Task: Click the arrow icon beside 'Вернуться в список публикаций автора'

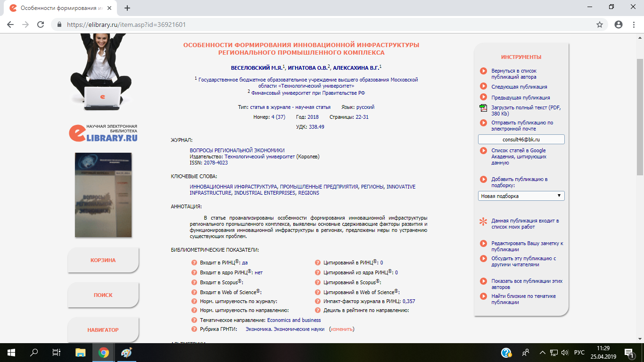Action: click(x=483, y=71)
